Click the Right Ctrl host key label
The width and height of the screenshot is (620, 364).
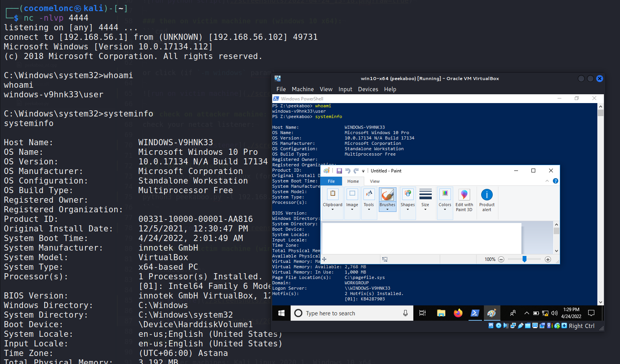point(582,326)
